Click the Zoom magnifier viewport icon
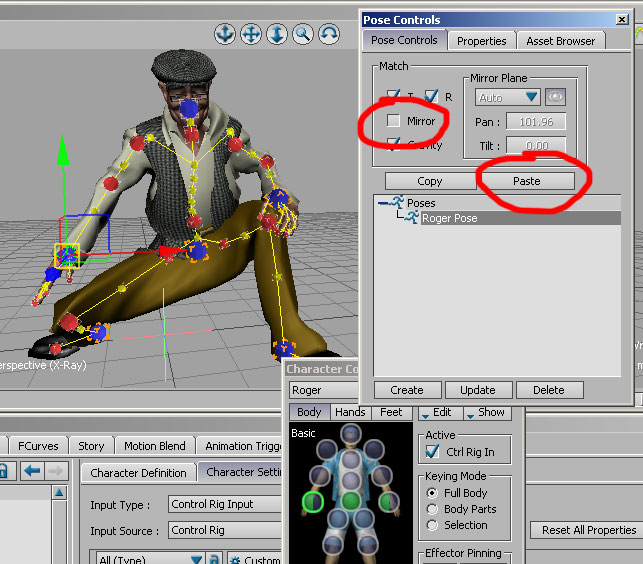The width and height of the screenshot is (643, 564). [x=303, y=34]
